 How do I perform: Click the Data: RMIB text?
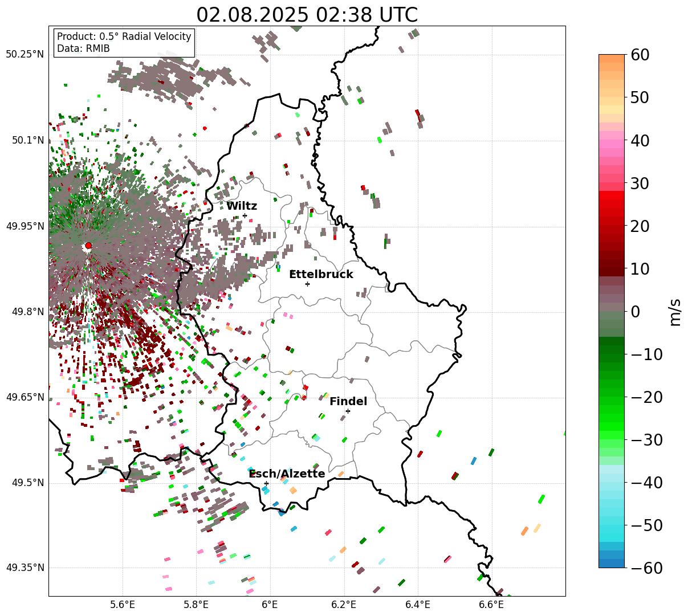[x=83, y=48]
